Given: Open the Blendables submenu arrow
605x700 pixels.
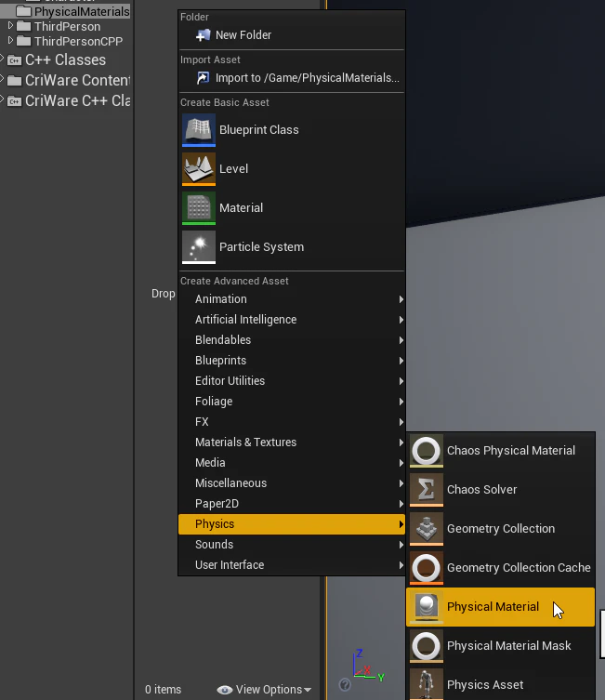Looking at the screenshot, I should (x=401, y=340).
